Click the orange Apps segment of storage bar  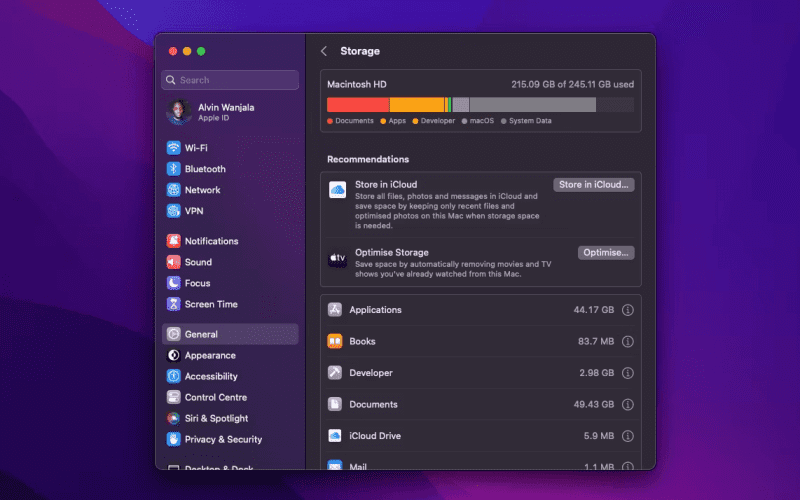tap(416, 105)
